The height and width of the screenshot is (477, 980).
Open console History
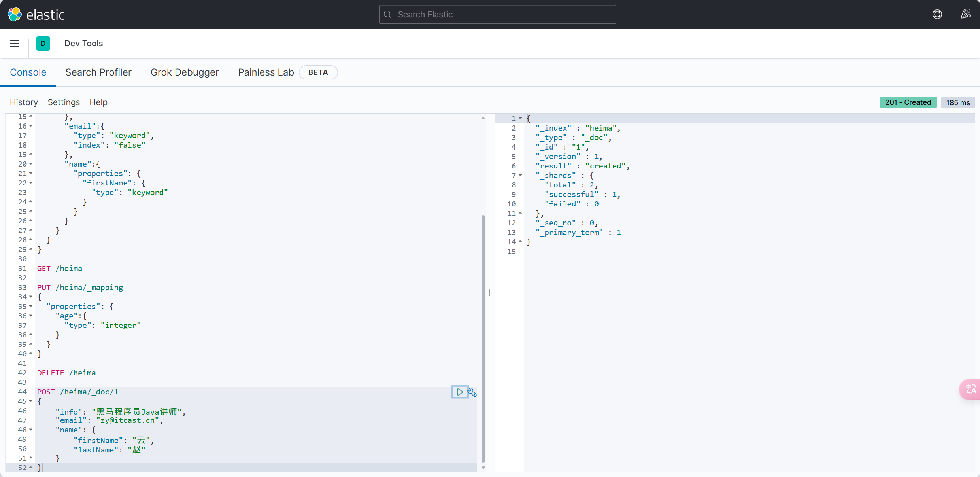24,102
